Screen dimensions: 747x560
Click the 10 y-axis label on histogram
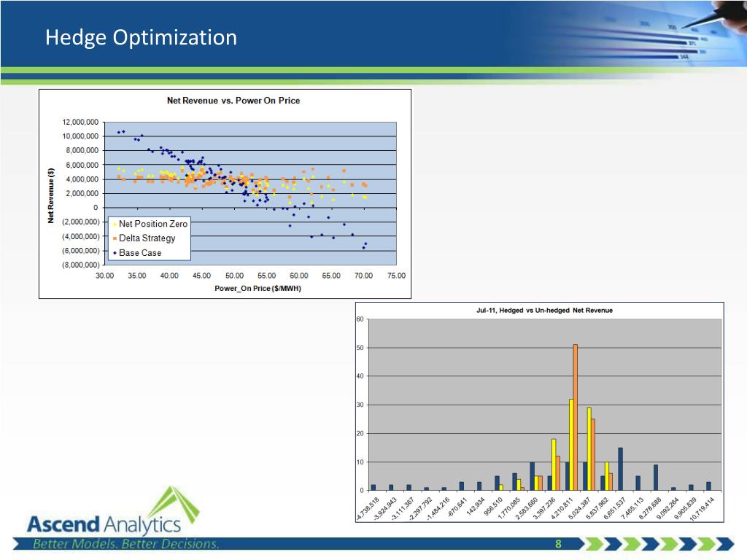coord(360,462)
